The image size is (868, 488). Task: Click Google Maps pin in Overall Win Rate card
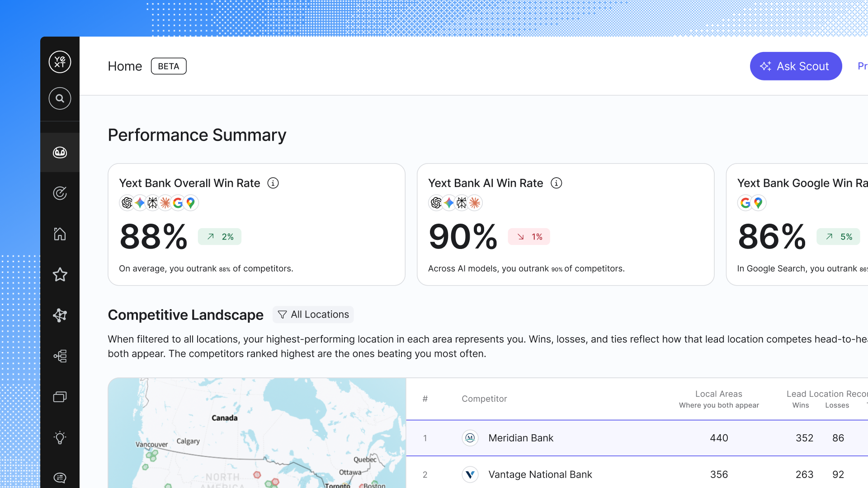tap(190, 203)
